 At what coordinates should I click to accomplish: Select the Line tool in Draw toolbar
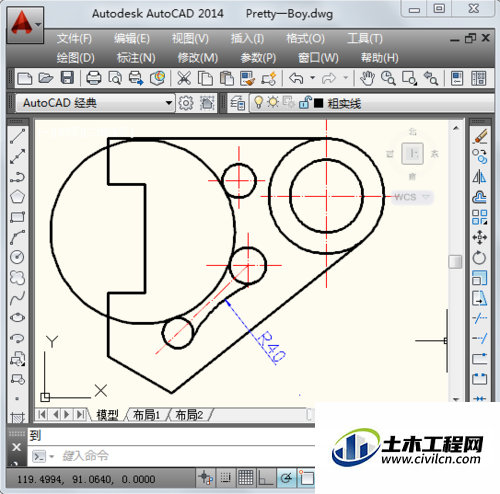click(17, 136)
